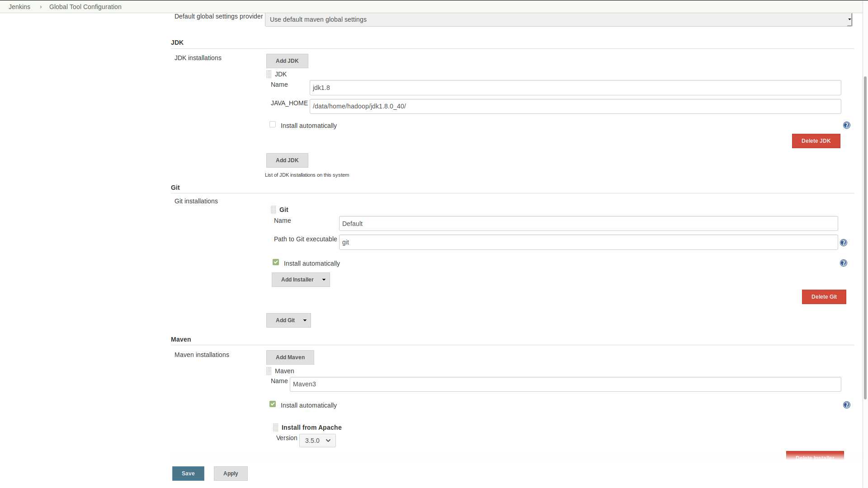The height and width of the screenshot is (488, 868).
Task: Save the tool configuration
Action: 188,474
